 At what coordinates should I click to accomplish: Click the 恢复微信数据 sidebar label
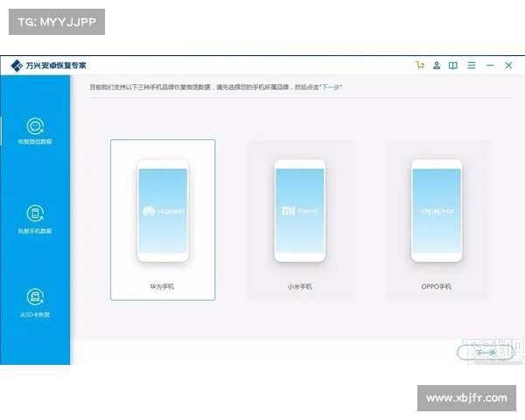point(35,142)
